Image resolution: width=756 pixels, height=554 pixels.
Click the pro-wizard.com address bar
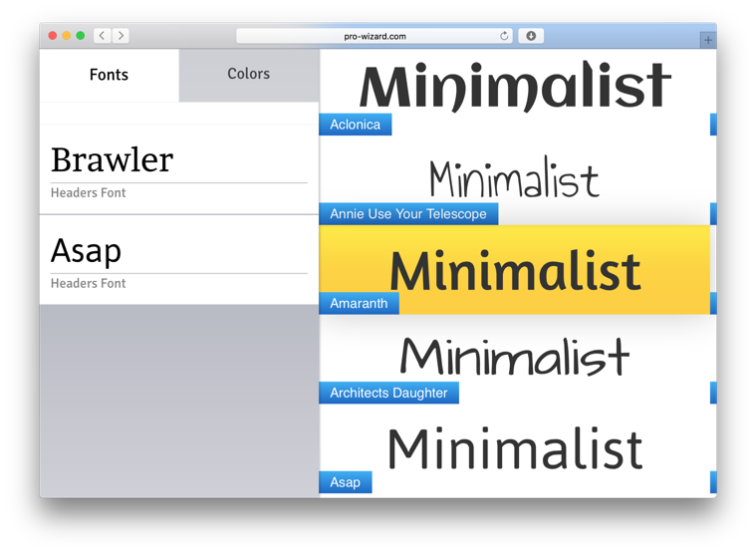click(375, 36)
